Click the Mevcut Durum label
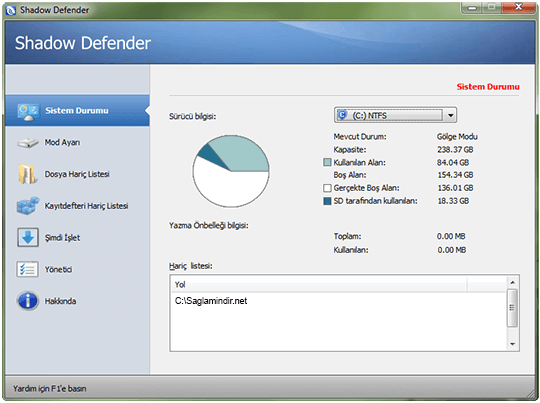This screenshot has width=540, height=403. (360, 137)
